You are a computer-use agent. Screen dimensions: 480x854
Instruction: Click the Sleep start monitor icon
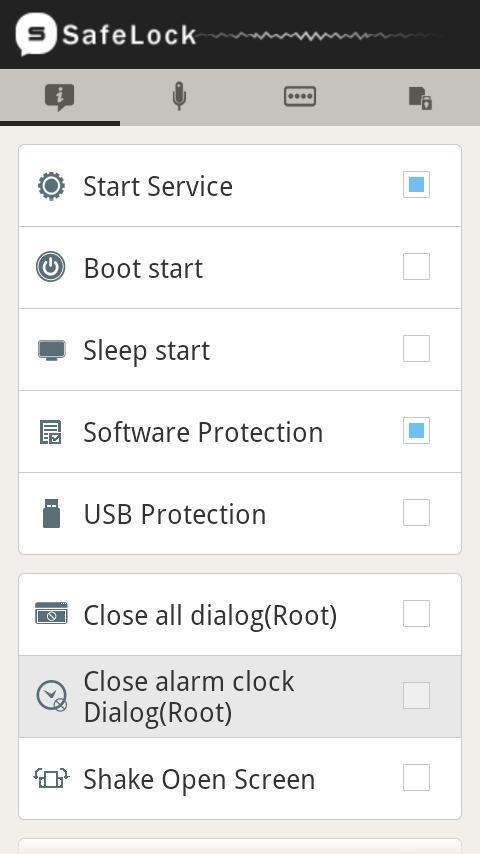point(52,350)
